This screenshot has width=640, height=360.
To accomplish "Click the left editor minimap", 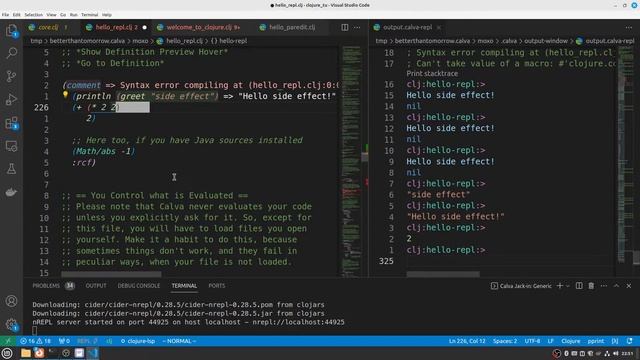I will [x=351, y=161].
